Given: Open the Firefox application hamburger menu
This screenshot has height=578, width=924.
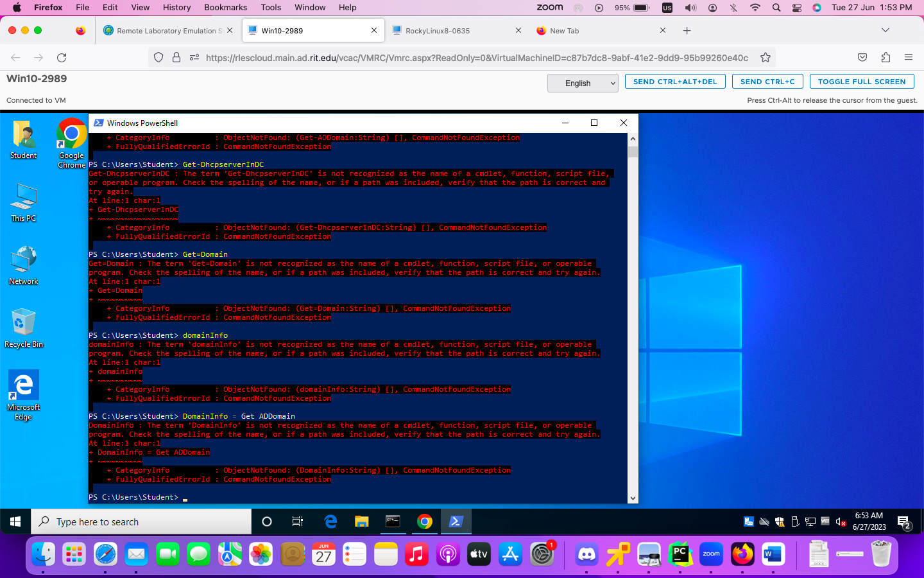Looking at the screenshot, I should click(x=909, y=58).
